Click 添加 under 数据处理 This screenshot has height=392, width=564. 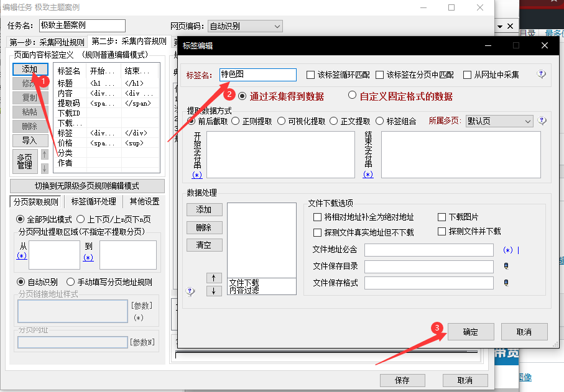205,209
